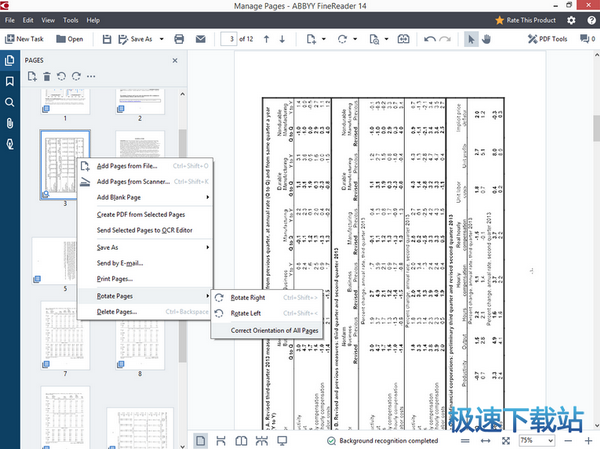This screenshot has height=449, width=600.
Task: Toggle the Pages panel sidebar icon
Action: [x=10, y=60]
